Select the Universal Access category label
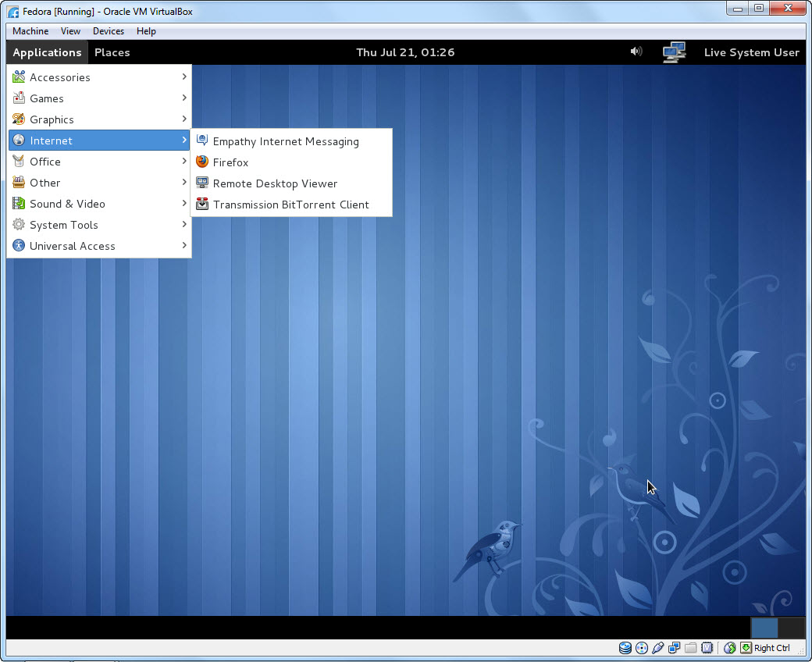Screen dimensions: 812x662 click(73, 246)
